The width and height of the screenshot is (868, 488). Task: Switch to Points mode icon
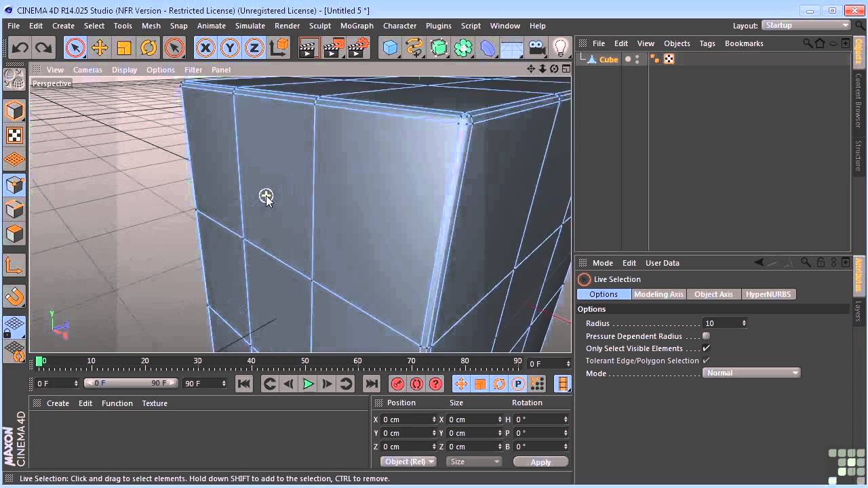tap(14, 184)
